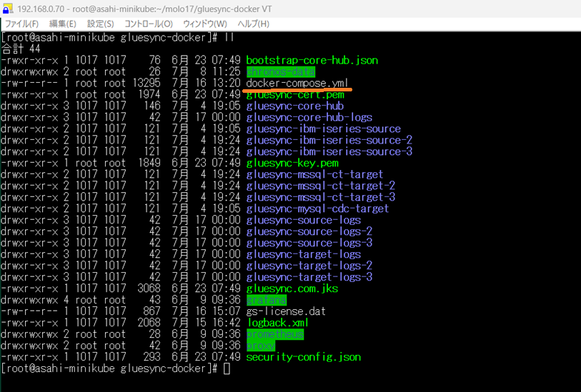Click gluesync.com.jks file name
This screenshot has height=392, width=581.
(x=292, y=288)
